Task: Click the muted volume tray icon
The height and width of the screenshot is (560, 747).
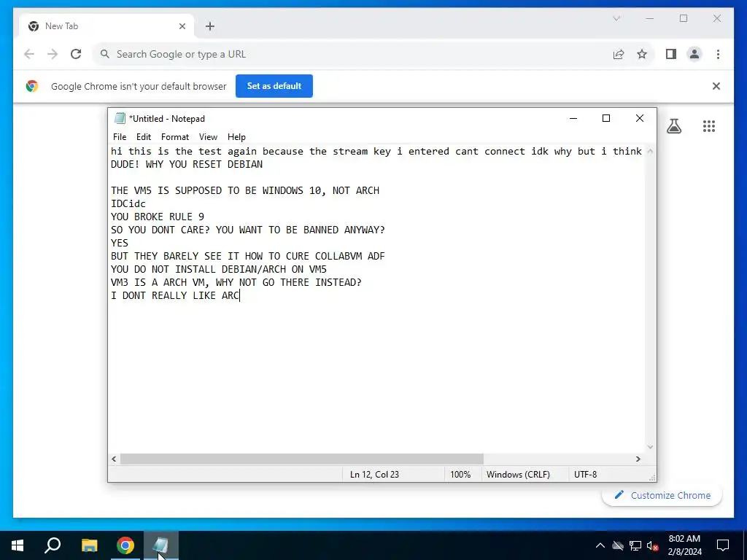Action: (x=653, y=545)
